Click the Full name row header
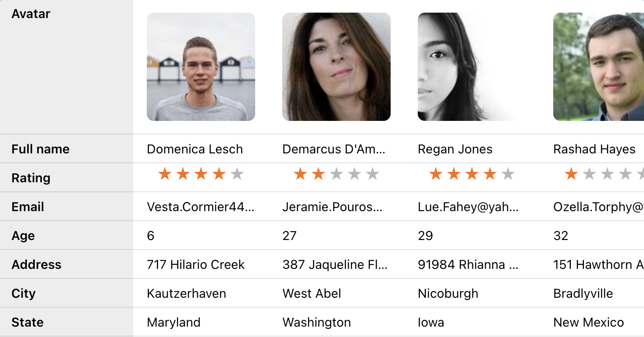 coord(41,149)
